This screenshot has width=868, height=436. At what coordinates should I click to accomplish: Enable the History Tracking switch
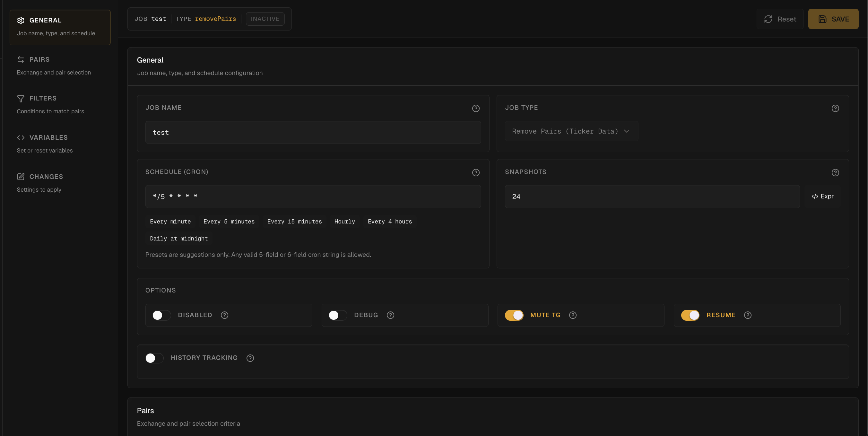click(x=154, y=358)
